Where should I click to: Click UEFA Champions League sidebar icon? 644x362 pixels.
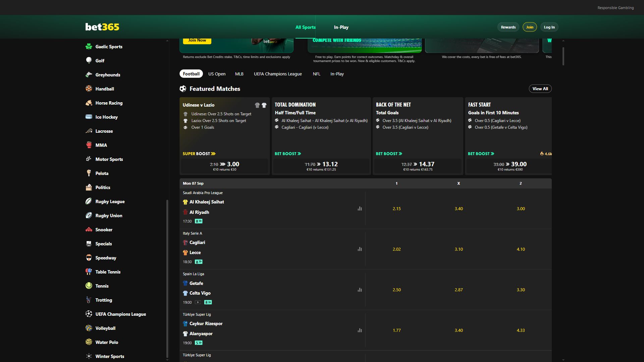pos(89,314)
